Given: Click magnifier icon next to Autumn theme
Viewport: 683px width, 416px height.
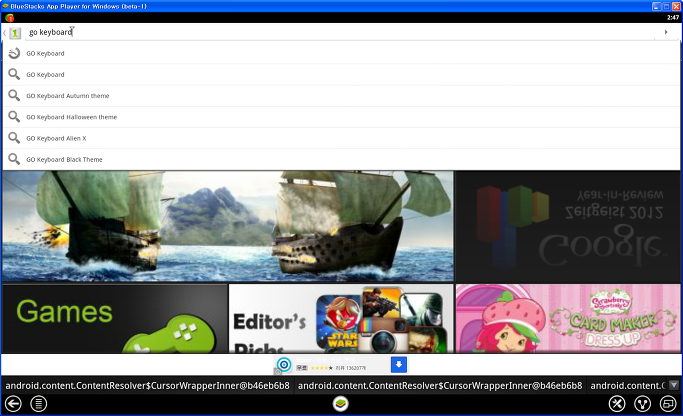Looking at the screenshot, I should point(14,95).
